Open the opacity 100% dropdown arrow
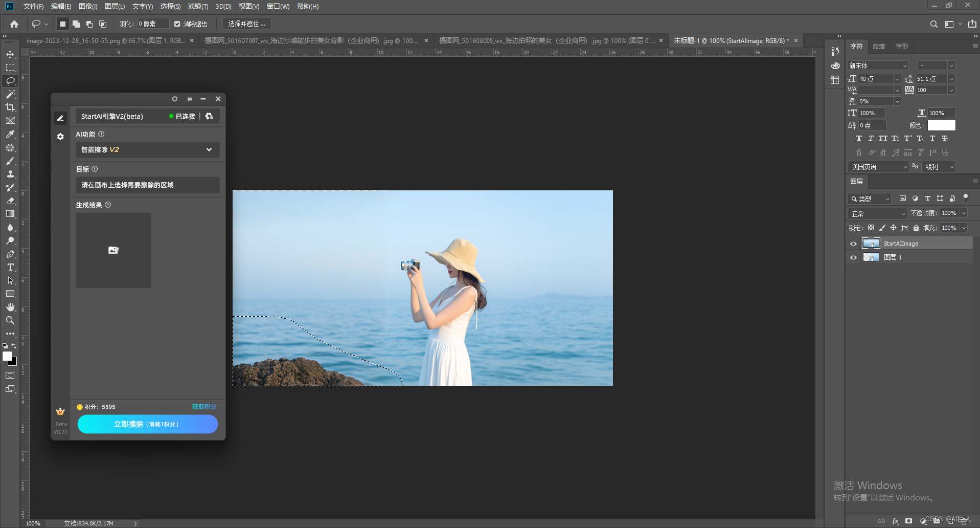This screenshot has height=528, width=980. [x=964, y=213]
